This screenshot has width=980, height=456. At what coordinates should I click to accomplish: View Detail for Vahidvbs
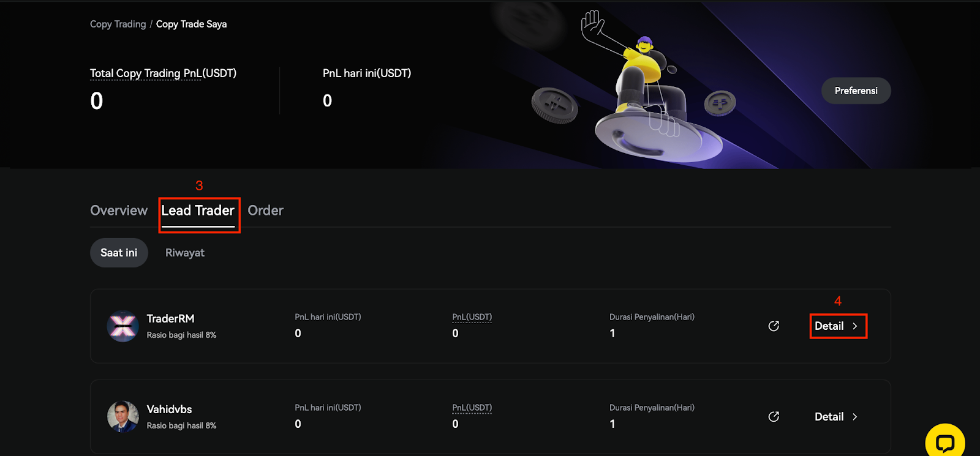[829, 417]
